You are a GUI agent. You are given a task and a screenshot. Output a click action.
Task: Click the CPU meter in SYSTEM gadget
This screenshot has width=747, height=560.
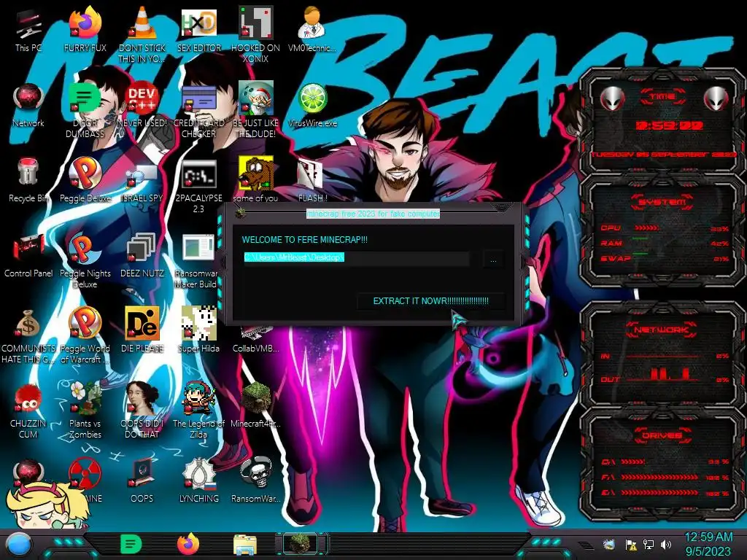tap(665, 228)
